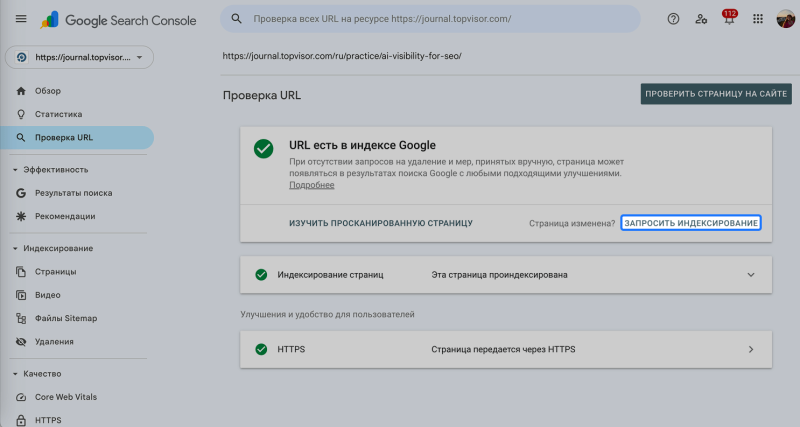Click the help question mark icon

tap(673, 19)
